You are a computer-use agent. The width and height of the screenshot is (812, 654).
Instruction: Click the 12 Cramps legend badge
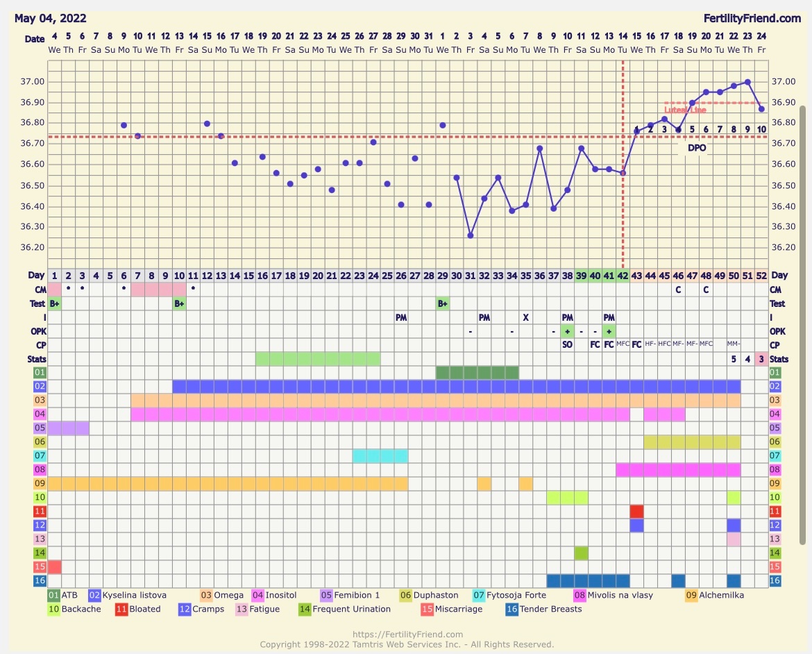tap(185, 609)
